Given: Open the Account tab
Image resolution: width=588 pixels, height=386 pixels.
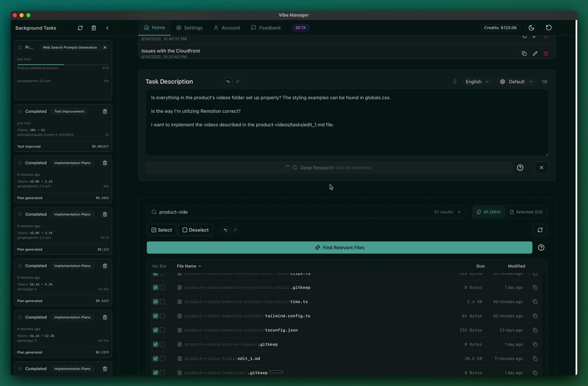Looking at the screenshot, I should pos(227,28).
